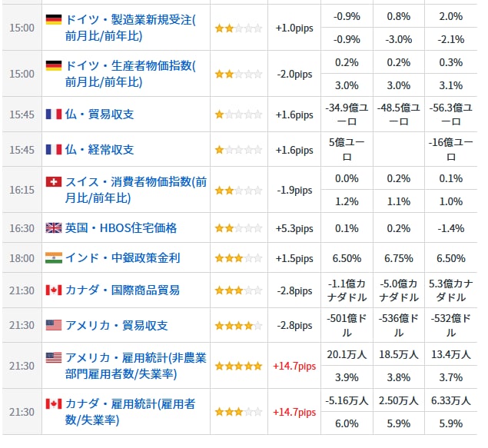Viewport: 488px width, 448px height.
Task: Click US flag beside アメリカ・雇用統計
Action: 54,358
